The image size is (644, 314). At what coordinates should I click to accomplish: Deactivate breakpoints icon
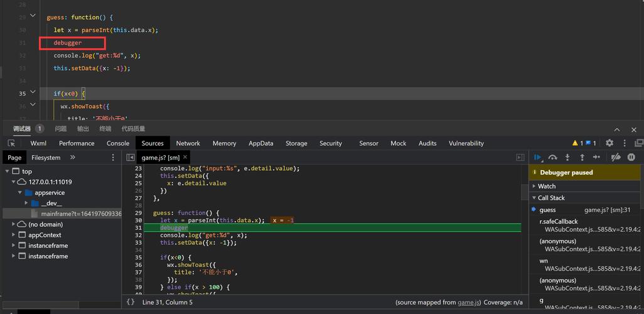(616, 158)
